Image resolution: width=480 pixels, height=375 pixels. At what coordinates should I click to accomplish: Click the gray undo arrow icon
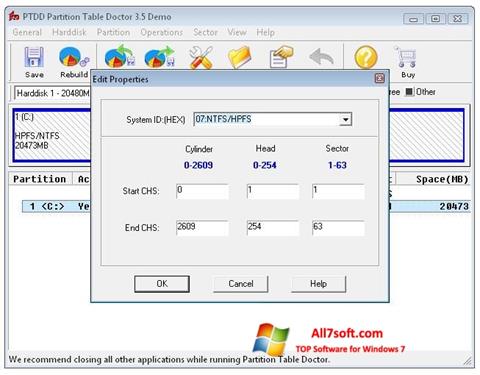321,57
